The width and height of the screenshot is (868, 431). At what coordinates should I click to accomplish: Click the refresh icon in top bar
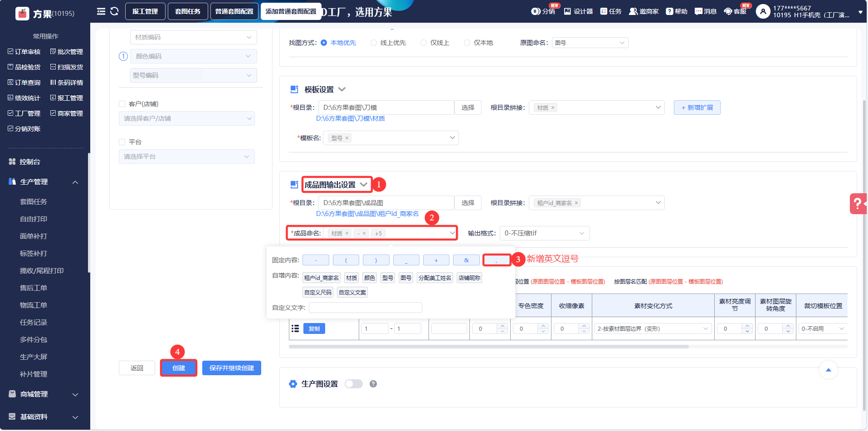point(114,11)
